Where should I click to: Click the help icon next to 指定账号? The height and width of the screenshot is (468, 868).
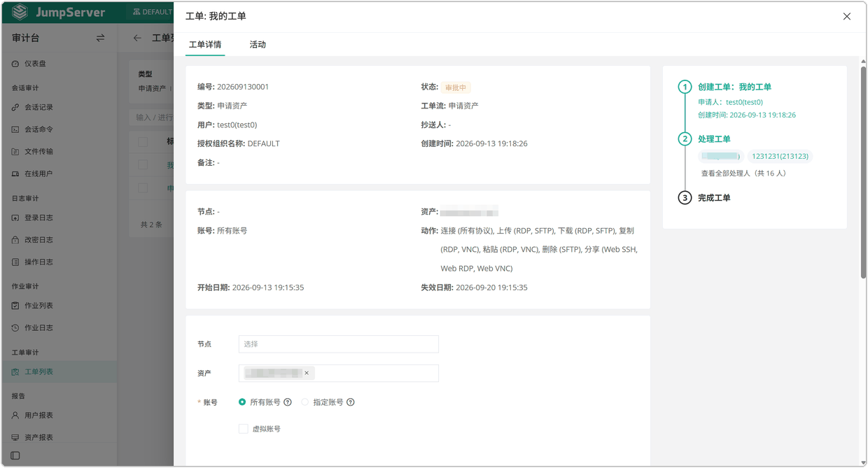351,402
